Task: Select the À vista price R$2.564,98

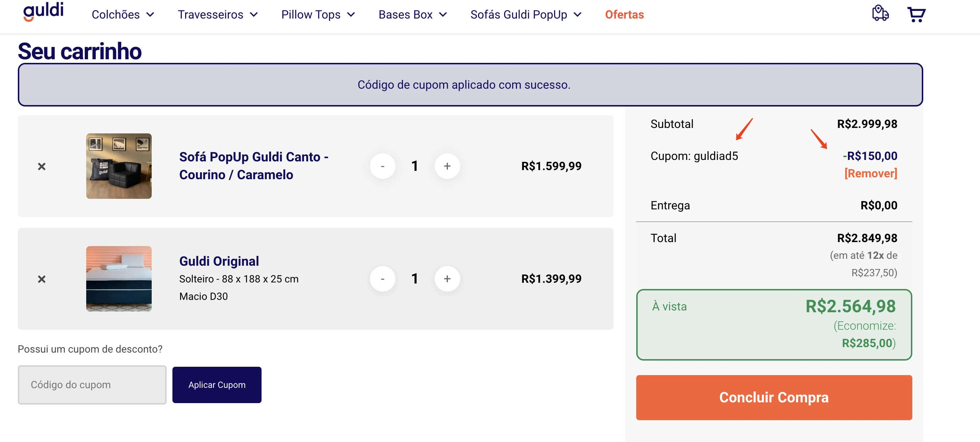Action: [850, 306]
